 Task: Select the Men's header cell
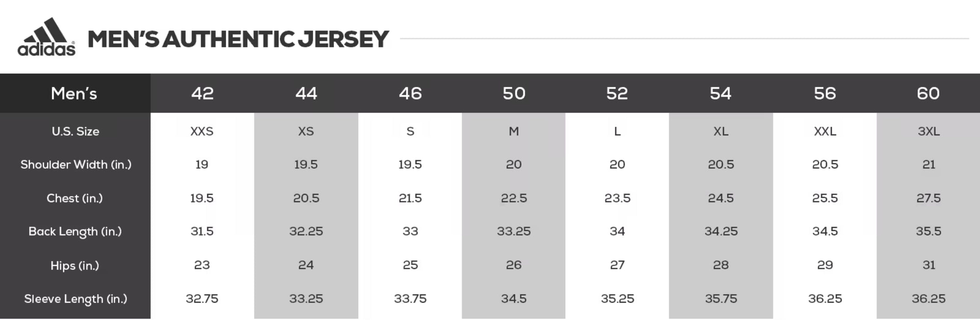(75, 93)
